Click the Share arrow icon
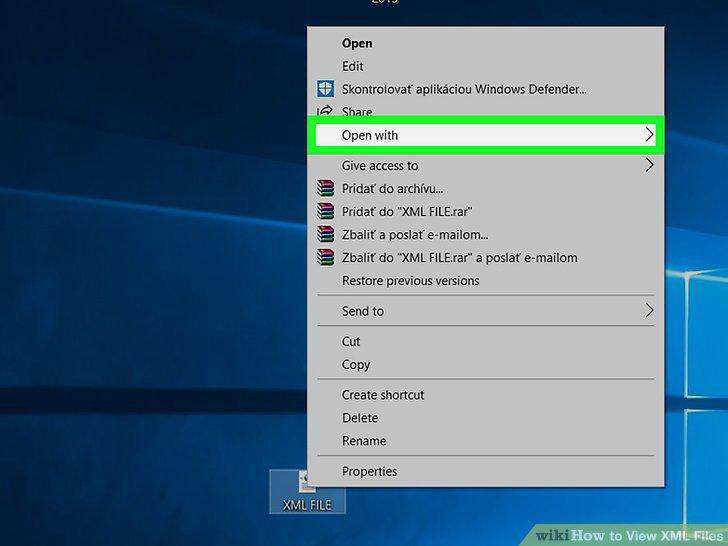The image size is (728, 546). point(325,111)
